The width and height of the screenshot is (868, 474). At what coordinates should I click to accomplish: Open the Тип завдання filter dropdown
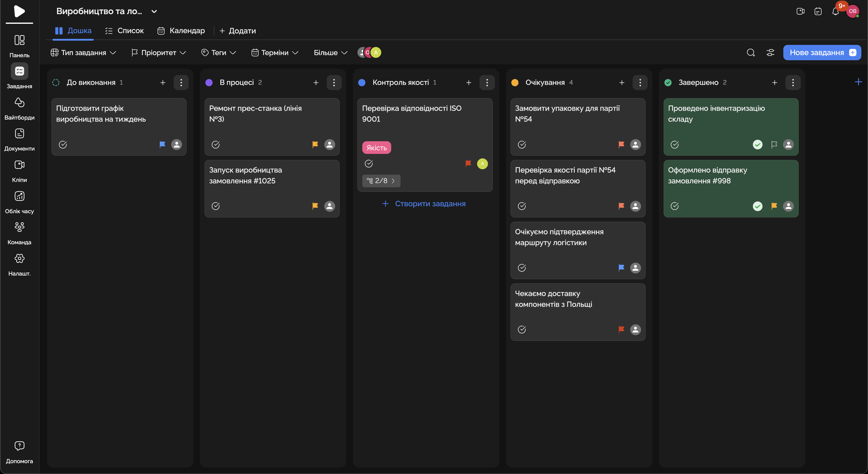(x=83, y=52)
